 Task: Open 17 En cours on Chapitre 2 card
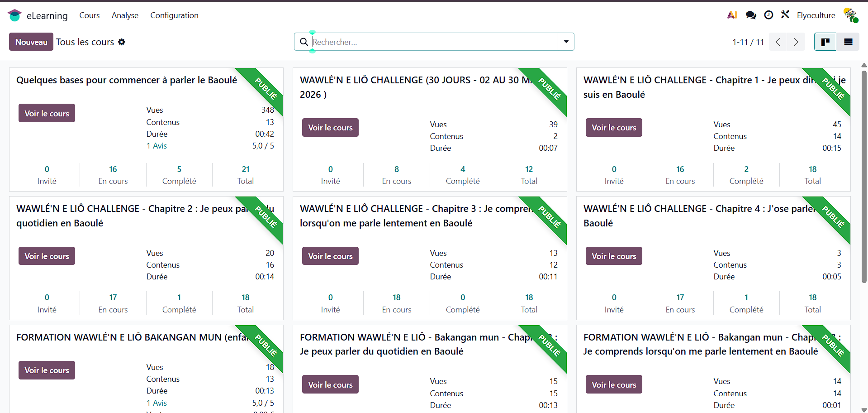(x=113, y=303)
